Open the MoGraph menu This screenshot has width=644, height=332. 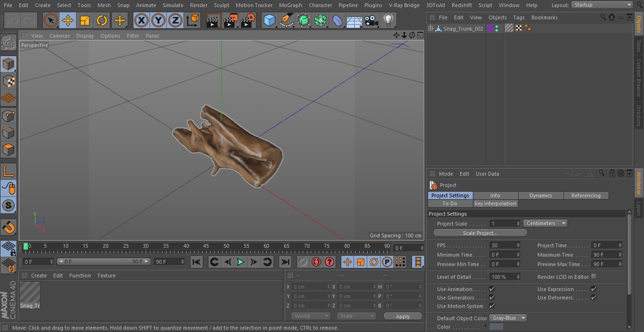pyautogui.click(x=290, y=5)
